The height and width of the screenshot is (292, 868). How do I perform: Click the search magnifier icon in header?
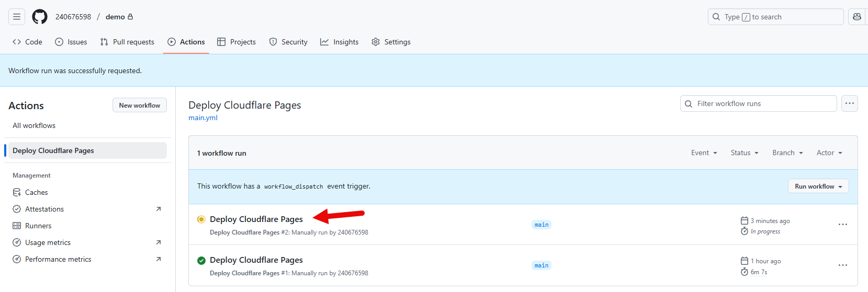(716, 17)
